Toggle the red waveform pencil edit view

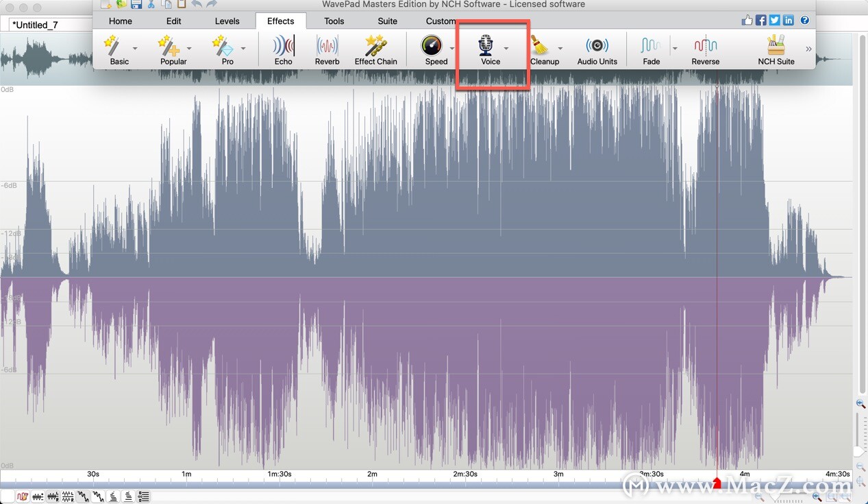(x=23, y=496)
